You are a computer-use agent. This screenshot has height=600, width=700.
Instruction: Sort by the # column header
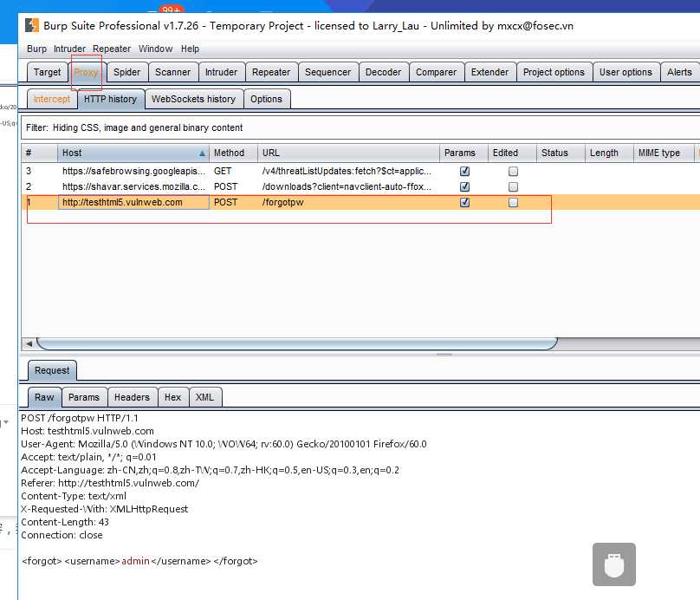[39, 153]
